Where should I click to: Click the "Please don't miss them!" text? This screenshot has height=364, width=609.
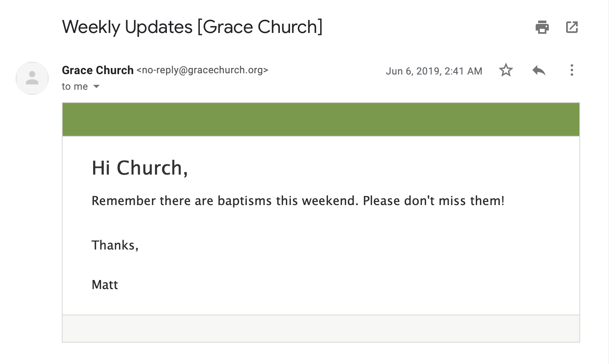433,201
